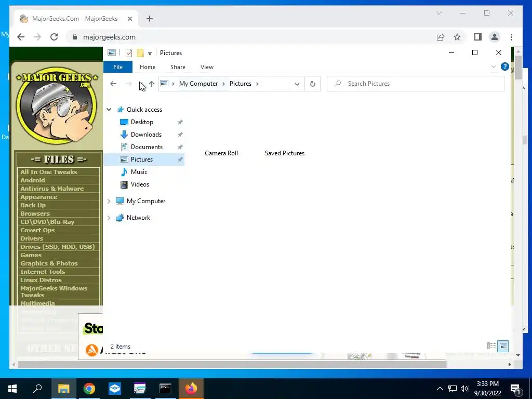Close the MajorGeeks tab
The width and height of the screenshot is (532, 399).
(129, 19)
